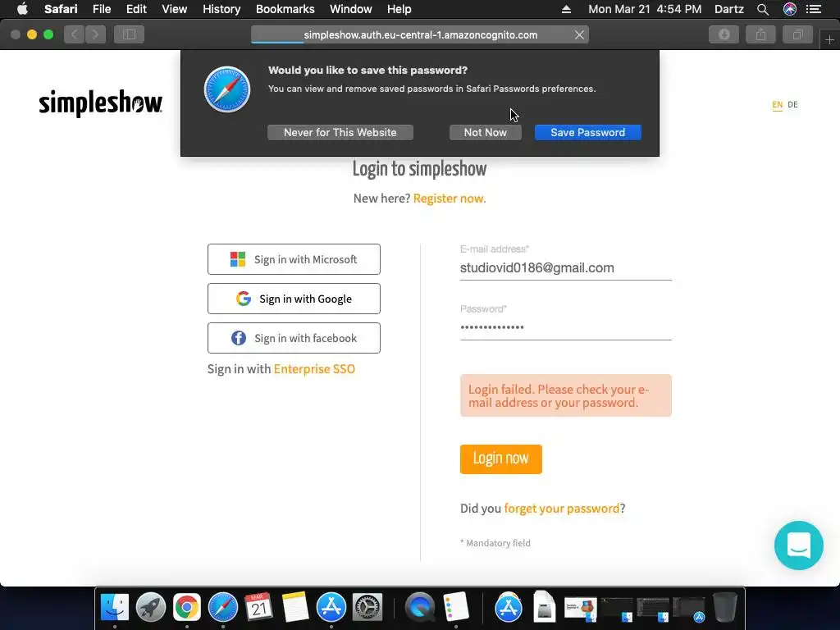Sign in with Google
840x630 pixels.
tap(294, 299)
